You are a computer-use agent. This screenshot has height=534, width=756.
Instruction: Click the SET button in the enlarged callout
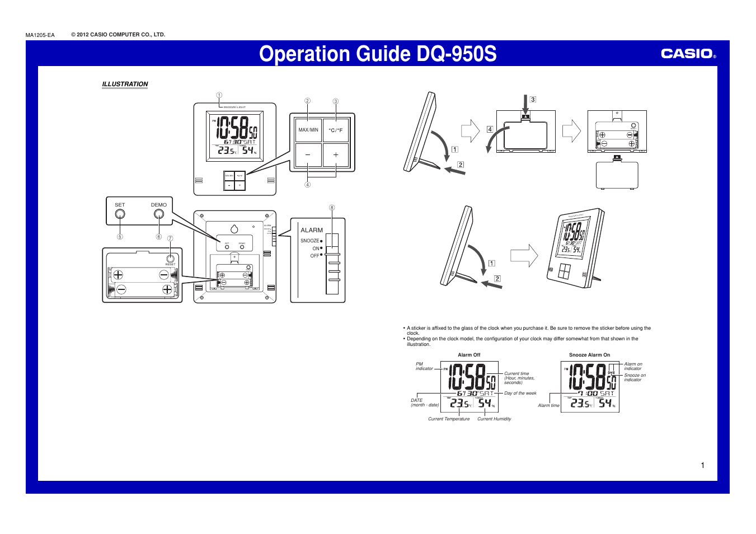pyautogui.click(x=120, y=214)
